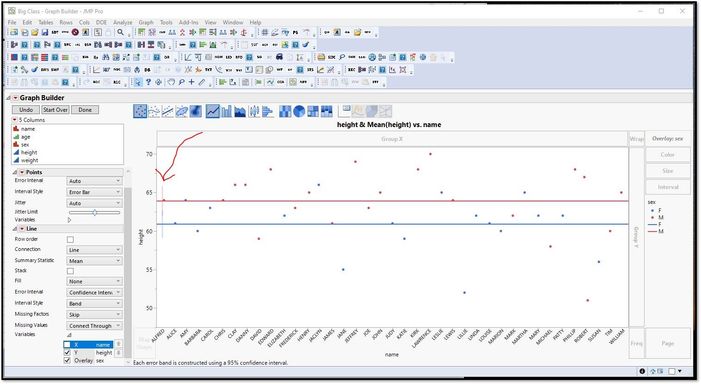The width and height of the screenshot is (701, 384).
Task: Enable the Row order checkbox
Action: click(x=70, y=240)
